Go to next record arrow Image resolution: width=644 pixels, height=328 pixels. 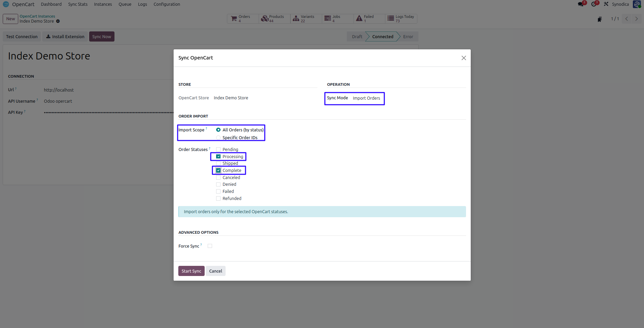636,19
